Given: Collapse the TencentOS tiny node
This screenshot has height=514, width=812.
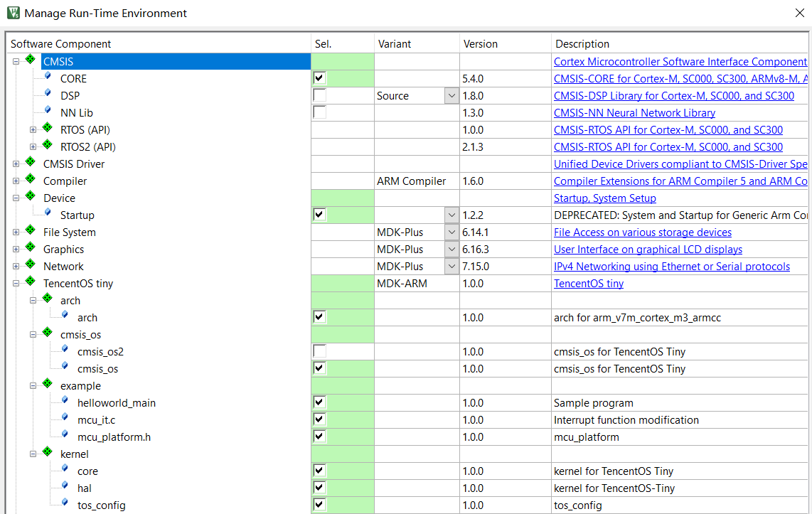Looking at the screenshot, I should [16, 284].
